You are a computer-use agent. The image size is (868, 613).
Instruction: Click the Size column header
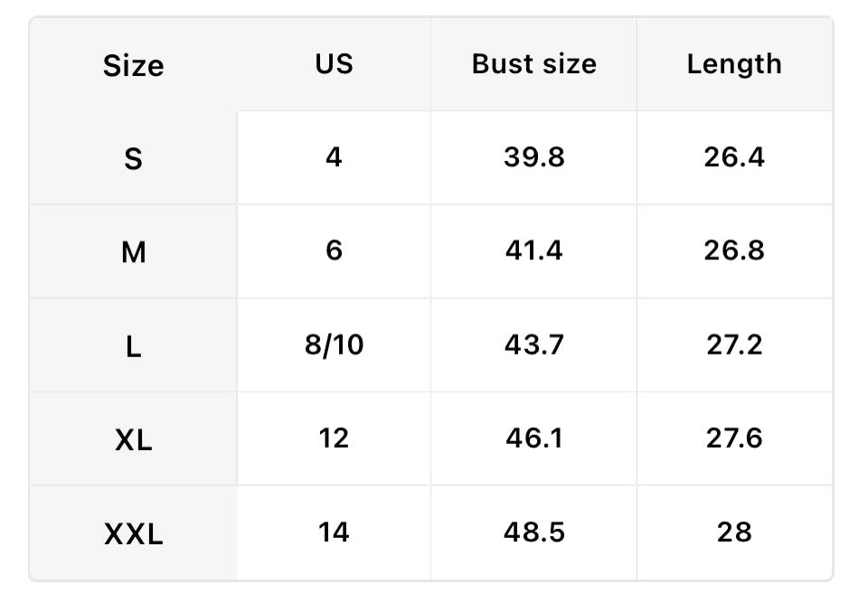pyautogui.click(x=133, y=65)
